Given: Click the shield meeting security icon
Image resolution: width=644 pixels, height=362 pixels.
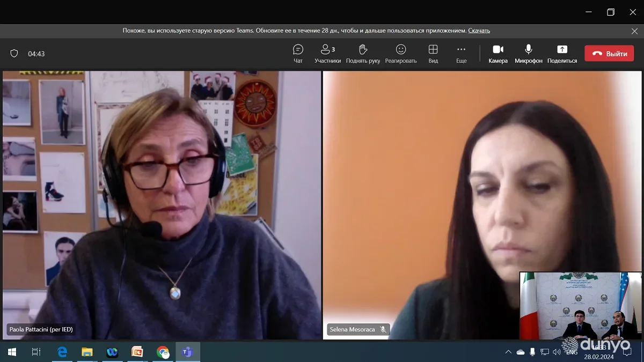Looking at the screenshot, I should (x=14, y=54).
